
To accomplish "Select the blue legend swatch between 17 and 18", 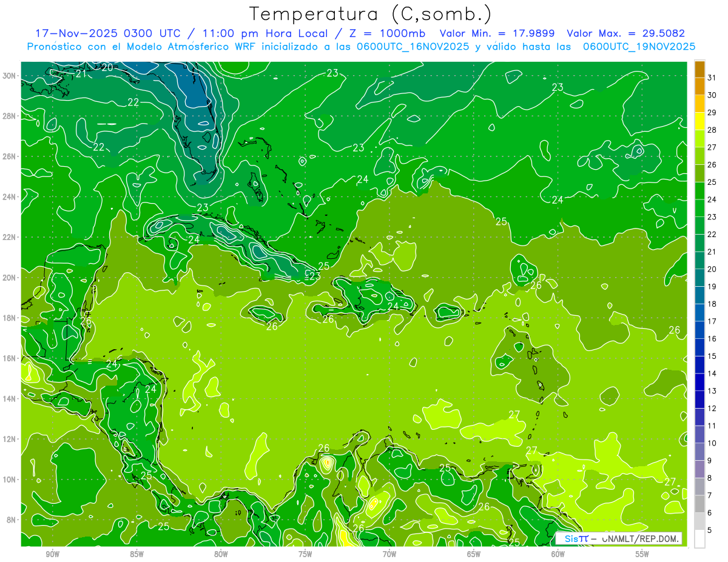I will click(699, 313).
